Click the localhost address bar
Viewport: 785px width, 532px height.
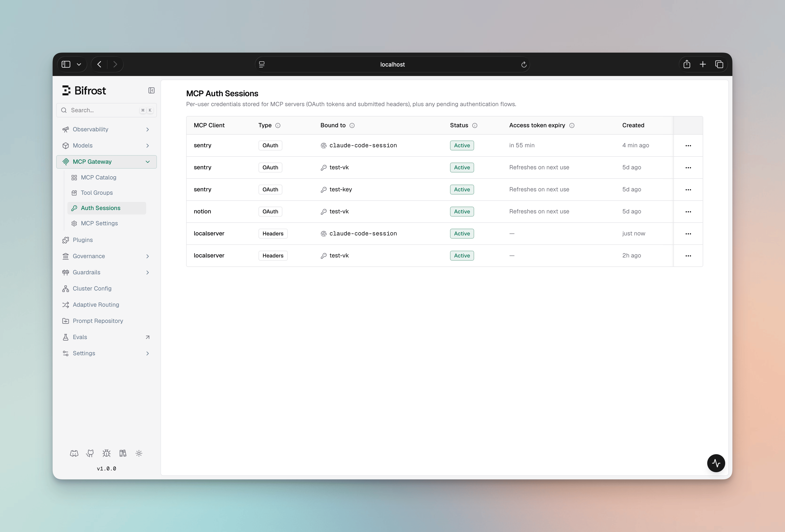(392, 64)
